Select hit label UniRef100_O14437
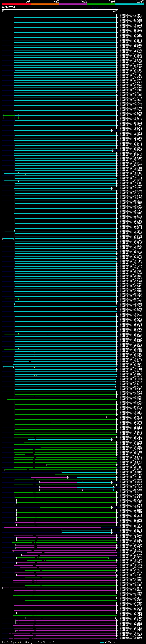Screen dimensions: 146x644 [131, 435]
